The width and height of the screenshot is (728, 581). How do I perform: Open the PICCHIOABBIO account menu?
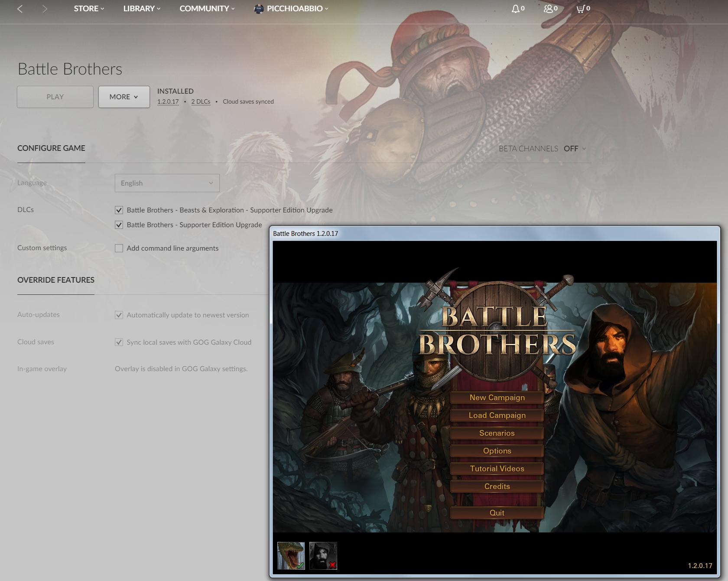coord(297,9)
